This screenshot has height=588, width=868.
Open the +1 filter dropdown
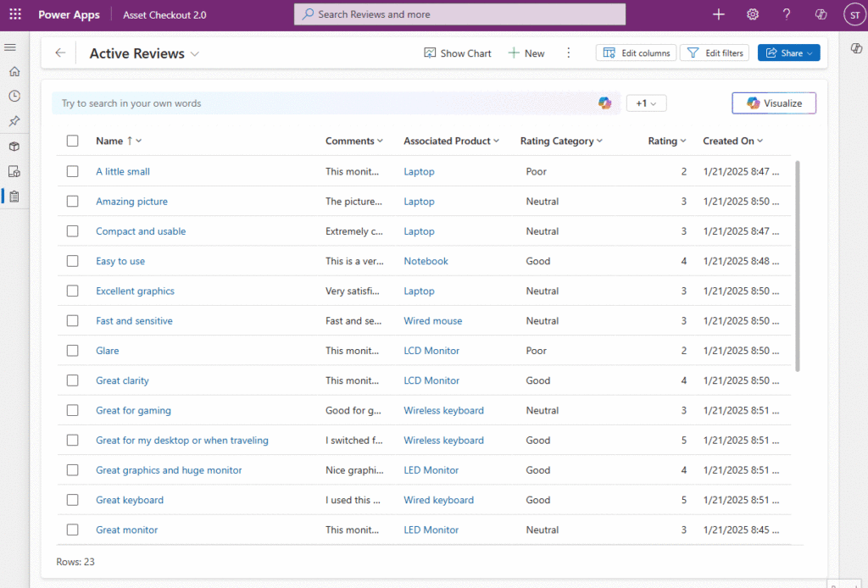645,103
